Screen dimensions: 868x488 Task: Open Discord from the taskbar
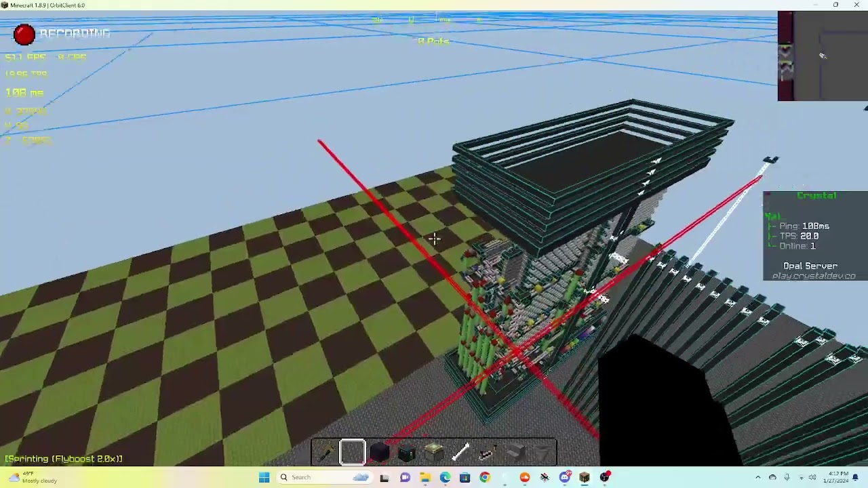point(564,477)
